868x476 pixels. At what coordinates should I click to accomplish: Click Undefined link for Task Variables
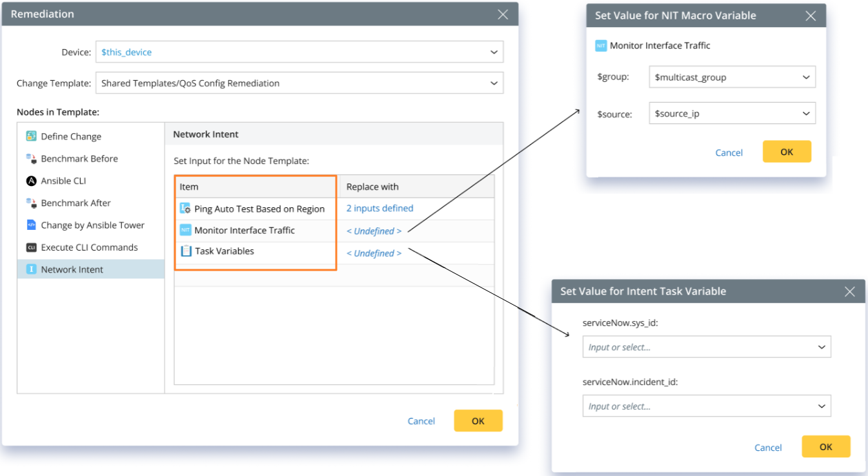(374, 253)
